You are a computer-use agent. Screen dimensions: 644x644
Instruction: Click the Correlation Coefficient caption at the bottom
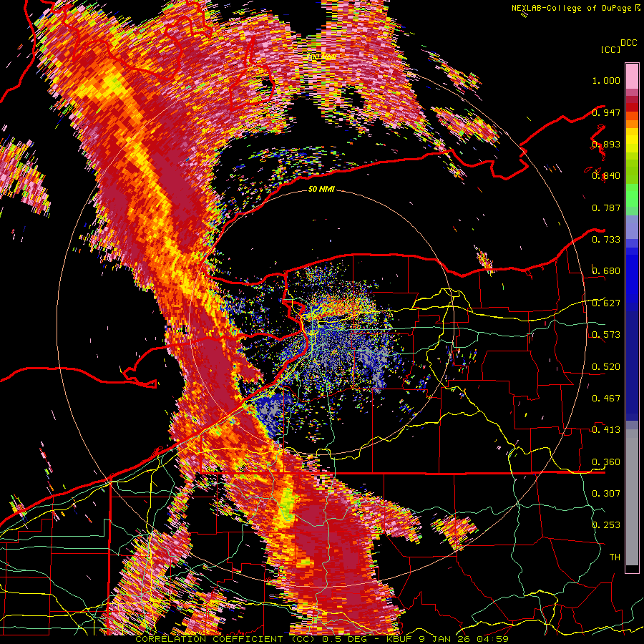[x=321, y=639]
